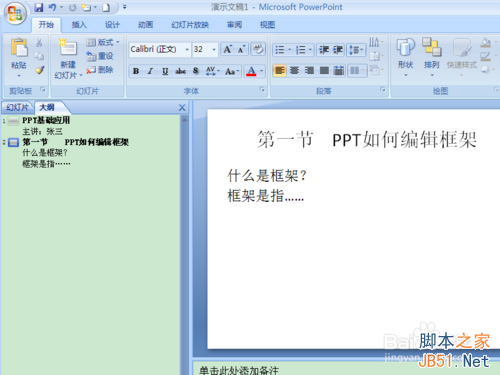Clear all formatting icon
Image resolution: width=500 pixels, height=375 pixels.
tap(258, 49)
